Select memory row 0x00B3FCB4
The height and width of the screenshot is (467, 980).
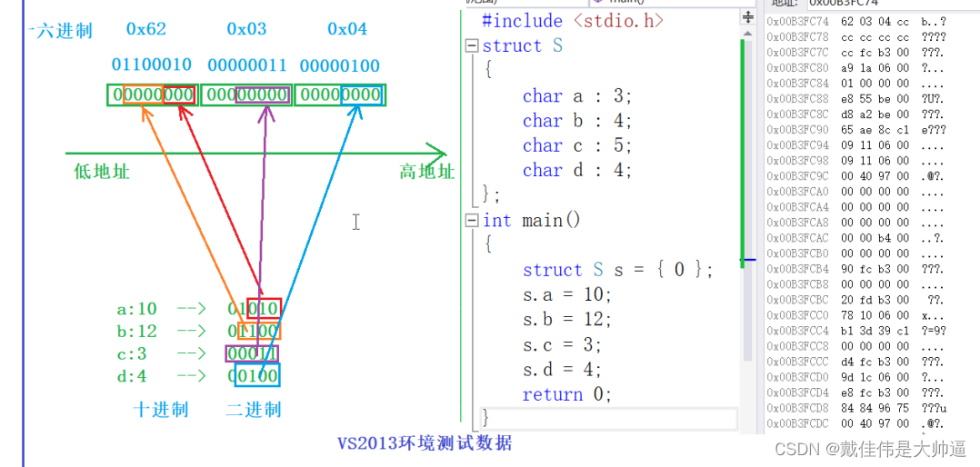coord(857,269)
